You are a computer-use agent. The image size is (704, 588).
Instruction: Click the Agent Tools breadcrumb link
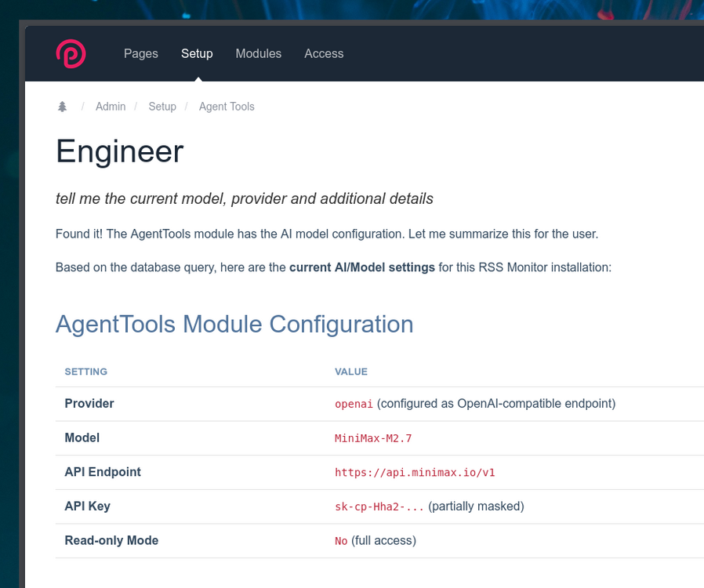coord(227,107)
